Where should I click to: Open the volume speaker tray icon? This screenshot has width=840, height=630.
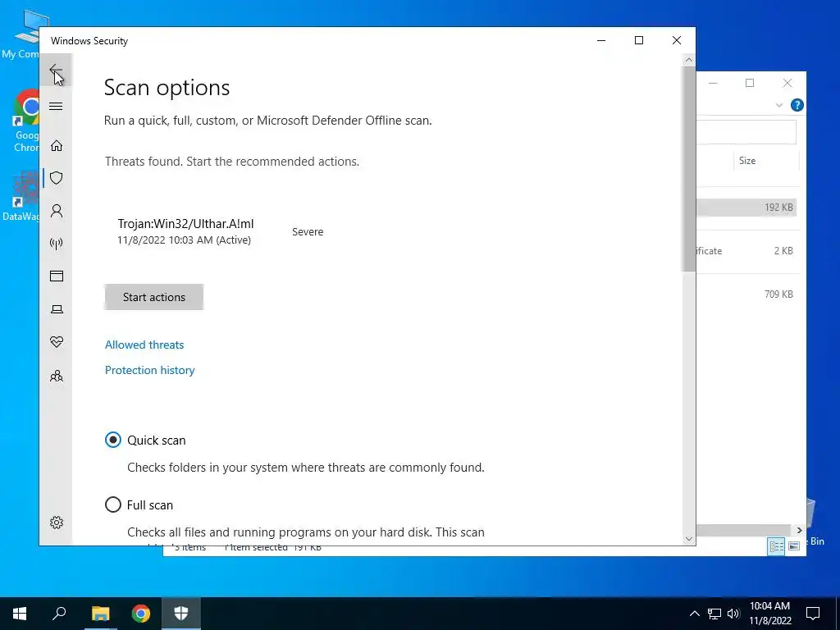pyautogui.click(x=733, y=614)
